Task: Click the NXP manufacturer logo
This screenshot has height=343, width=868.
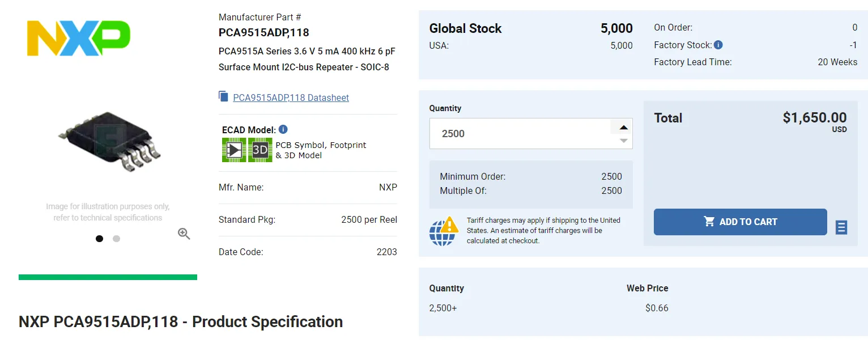Action: (79, 38)
